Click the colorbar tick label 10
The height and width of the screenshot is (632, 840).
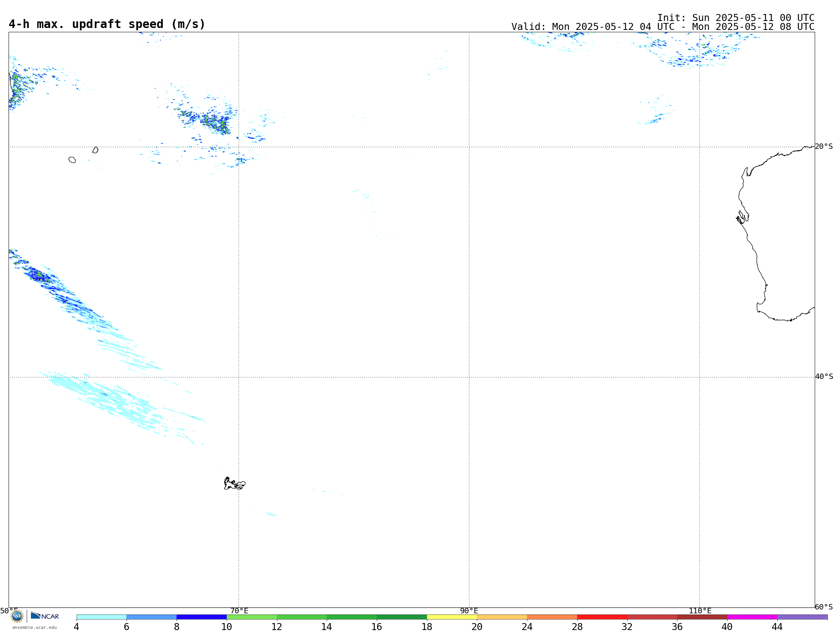[227, 627]
